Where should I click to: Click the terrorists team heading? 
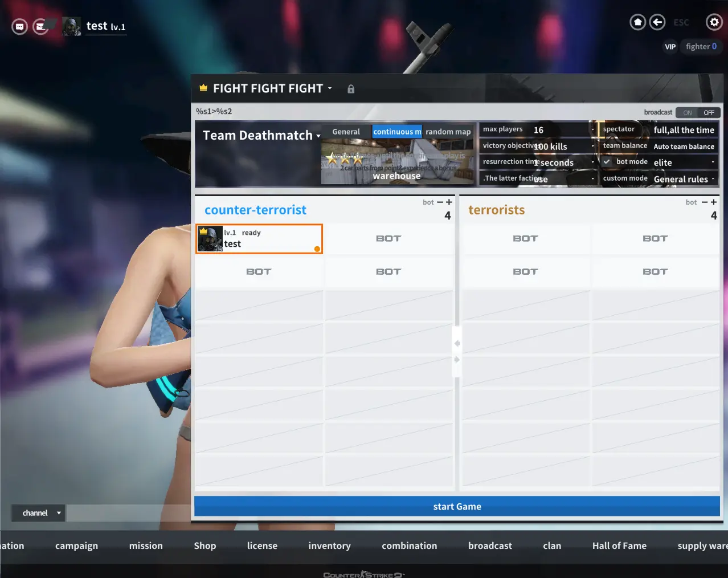[x=496, y=210]
